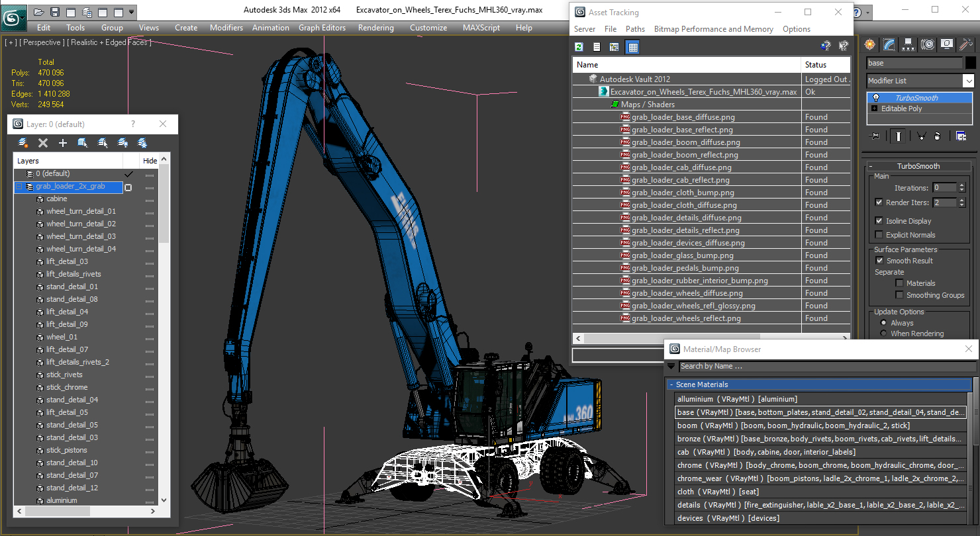This screenshot has width=980, height=536.
Task: Toggle the Smooth Result checkbox
Action: (x=879, y=261)
